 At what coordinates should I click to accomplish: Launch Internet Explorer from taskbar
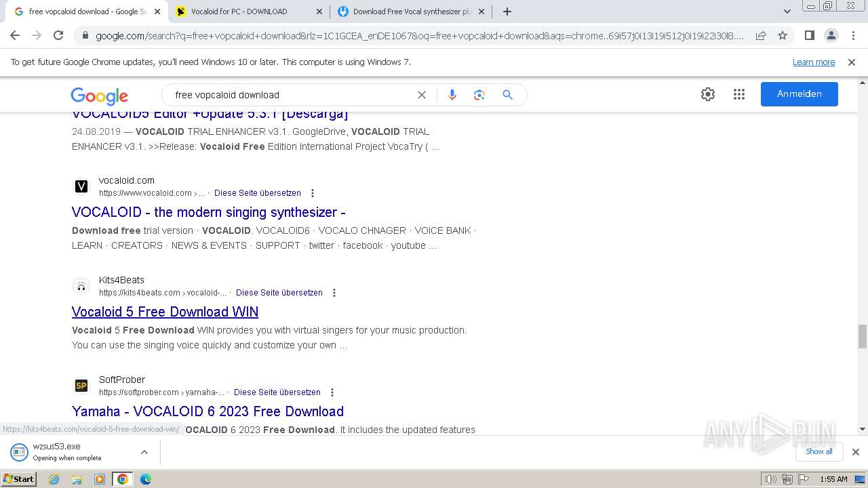pos(54,479)
